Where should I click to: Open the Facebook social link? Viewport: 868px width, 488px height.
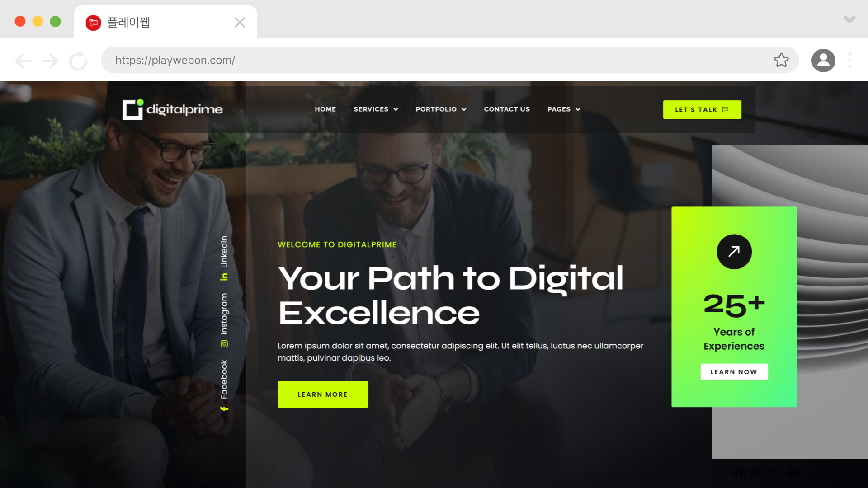[x=224, y=385]
